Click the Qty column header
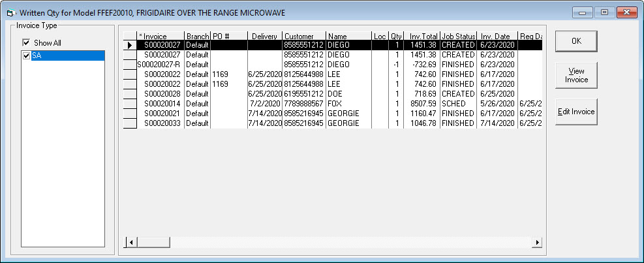The width and height of the screenshot is (644, 263). [x=396, y=36]
